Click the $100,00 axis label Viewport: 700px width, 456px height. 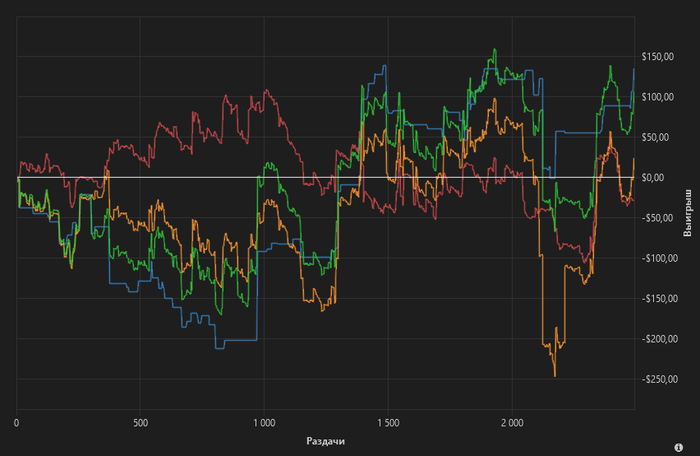[658, 97]
